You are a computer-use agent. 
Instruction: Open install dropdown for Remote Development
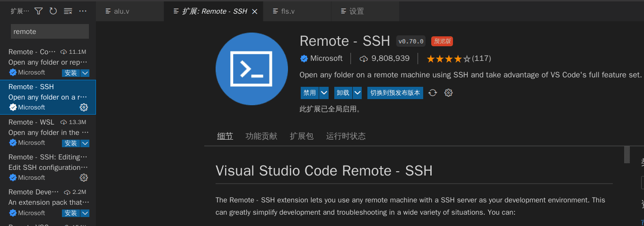(x=85, y=213)
